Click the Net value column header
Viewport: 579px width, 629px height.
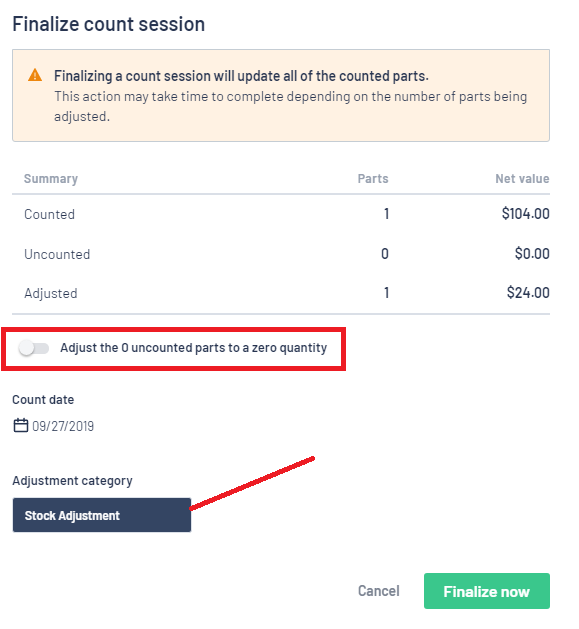point(522,179)
